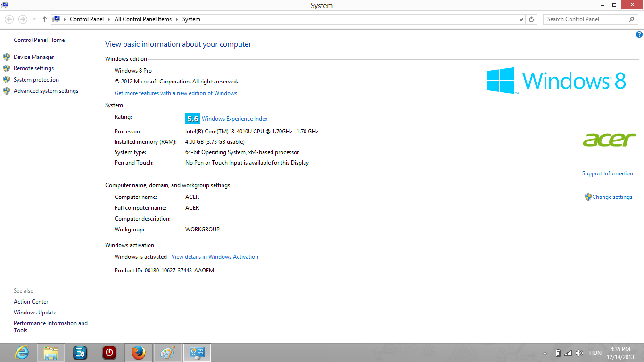Open Device Manager from the sidebar

click(x=33, y=57)
